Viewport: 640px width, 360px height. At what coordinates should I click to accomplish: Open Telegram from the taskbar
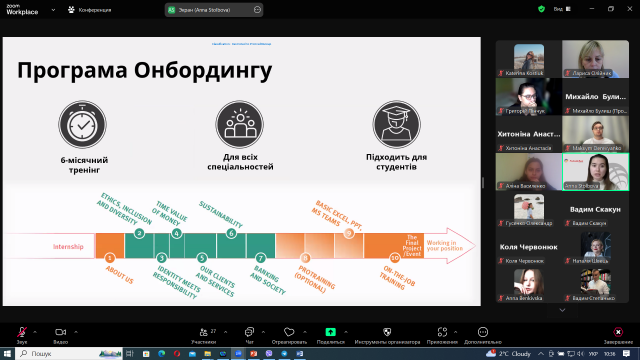284,353
